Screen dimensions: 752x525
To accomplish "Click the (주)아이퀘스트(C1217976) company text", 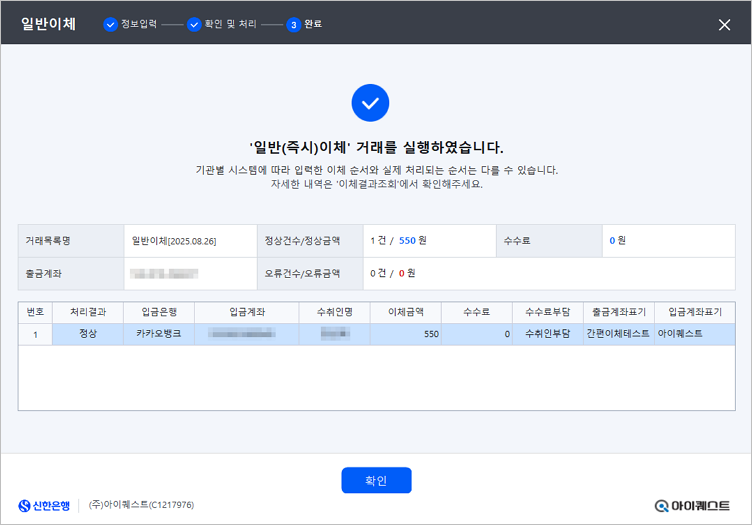I will [141, 505].
